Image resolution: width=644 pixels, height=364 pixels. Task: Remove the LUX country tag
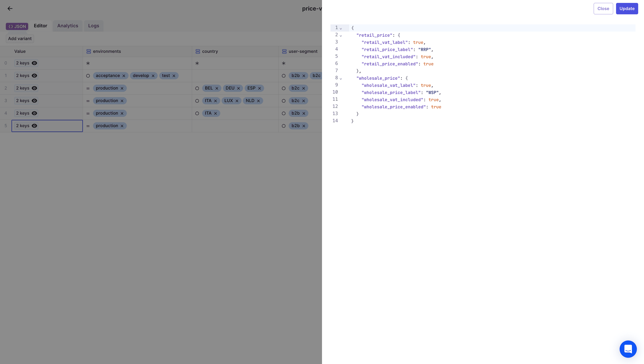[x=237, y=101]
